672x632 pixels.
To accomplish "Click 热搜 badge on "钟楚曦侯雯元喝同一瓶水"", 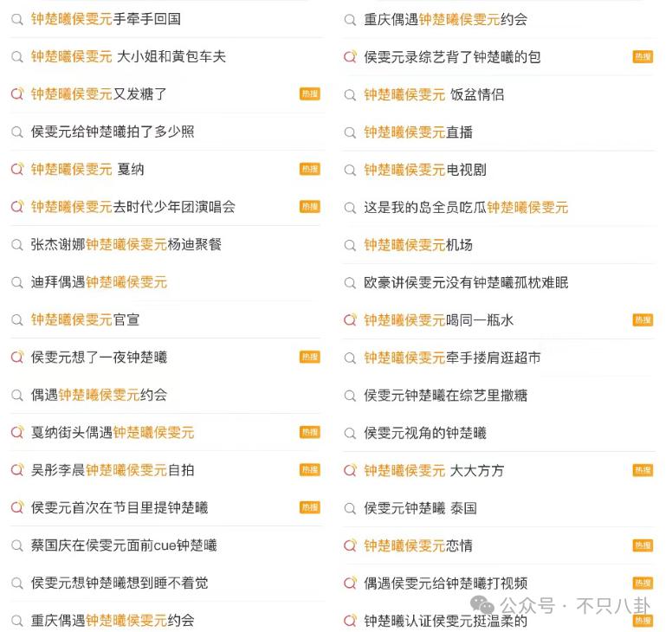I will [643, 320].
